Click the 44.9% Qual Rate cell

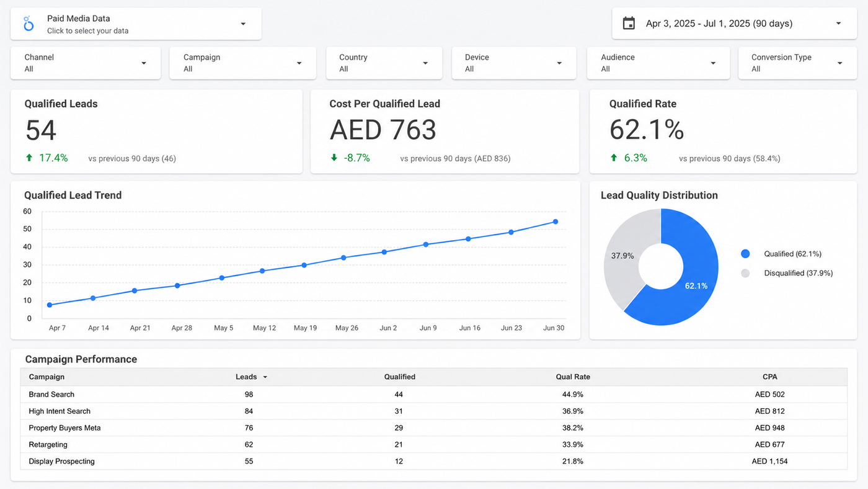(573, 394)
